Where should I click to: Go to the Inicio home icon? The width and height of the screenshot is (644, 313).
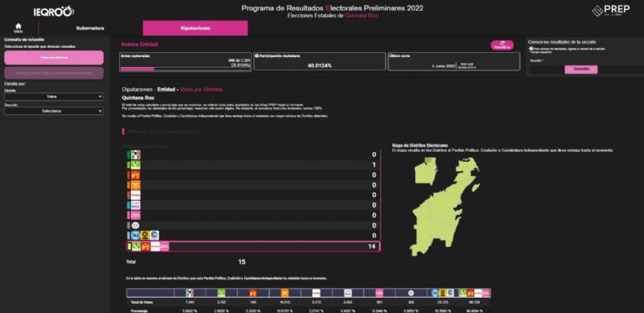(18, 28)
